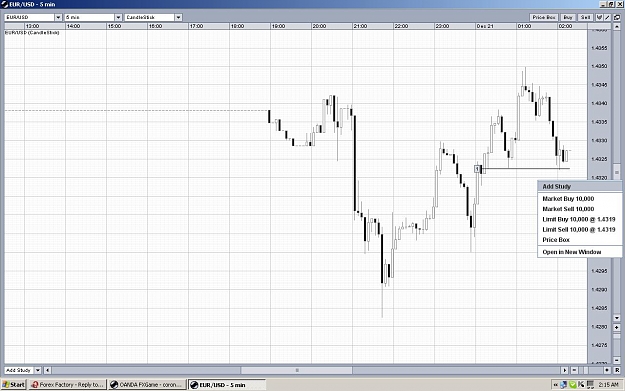Click the horizontal zoom out minus button
625x391 pixels.
tap(574, 370)
